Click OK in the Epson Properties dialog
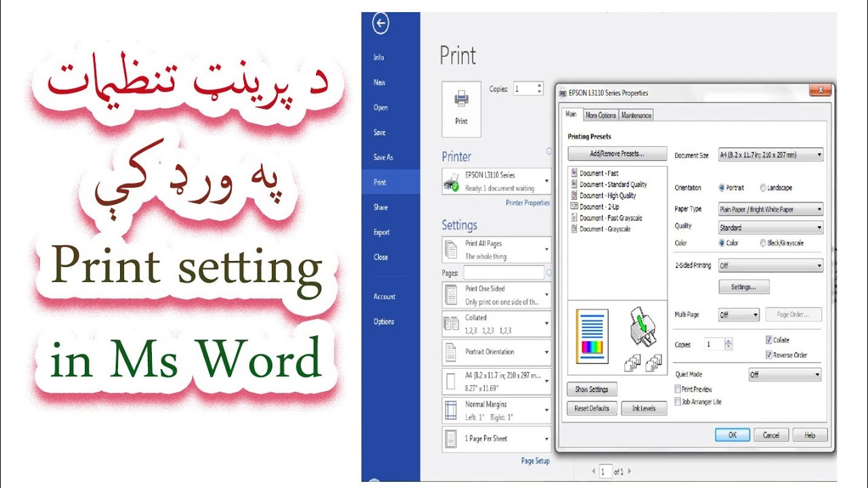 [x=732, y=435]
